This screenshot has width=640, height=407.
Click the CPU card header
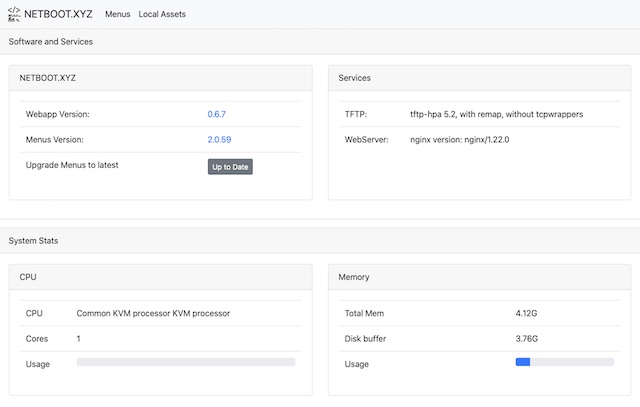[28, 276]
